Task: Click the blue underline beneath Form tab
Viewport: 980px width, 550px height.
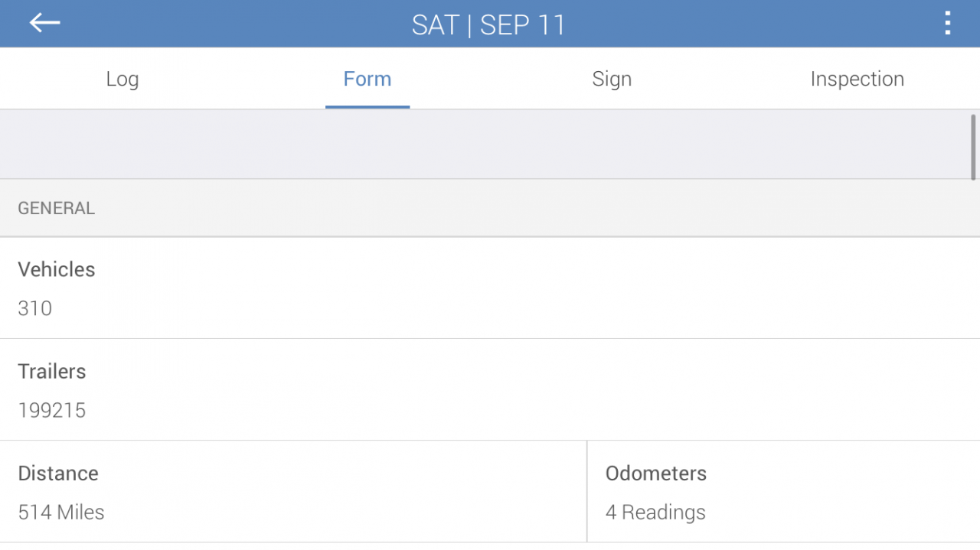Action: tap(367, 106)
